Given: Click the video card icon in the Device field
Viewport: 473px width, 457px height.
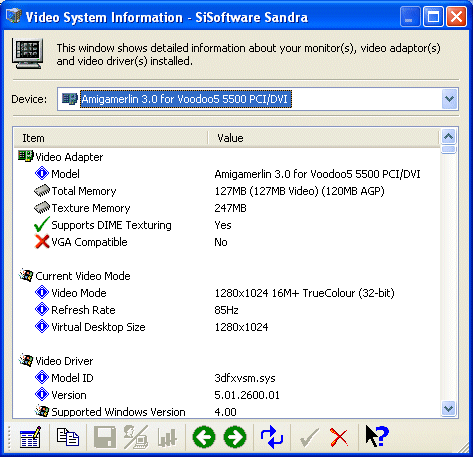Looking at the screenshot, I should tap(69, 99).
